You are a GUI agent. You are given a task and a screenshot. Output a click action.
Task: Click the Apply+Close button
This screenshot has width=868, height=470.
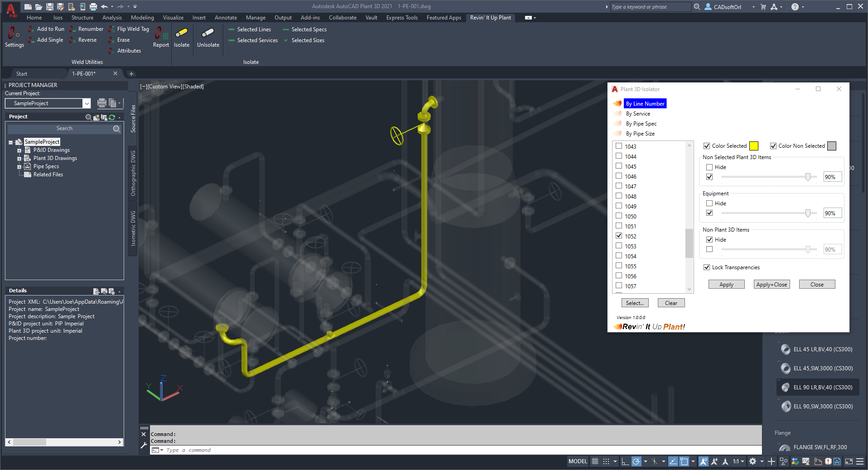point(772,285)
